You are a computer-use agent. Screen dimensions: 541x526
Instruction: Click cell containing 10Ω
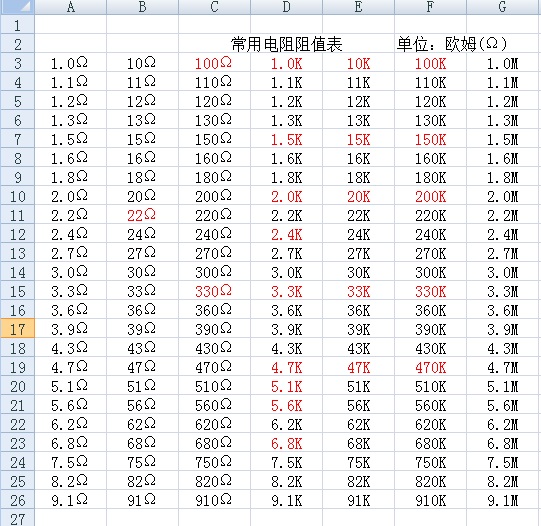141,63
